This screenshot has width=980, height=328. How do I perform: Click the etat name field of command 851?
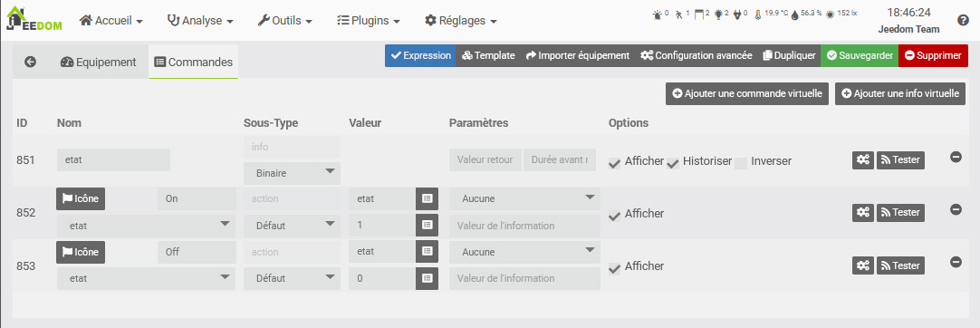coord(113,160)
